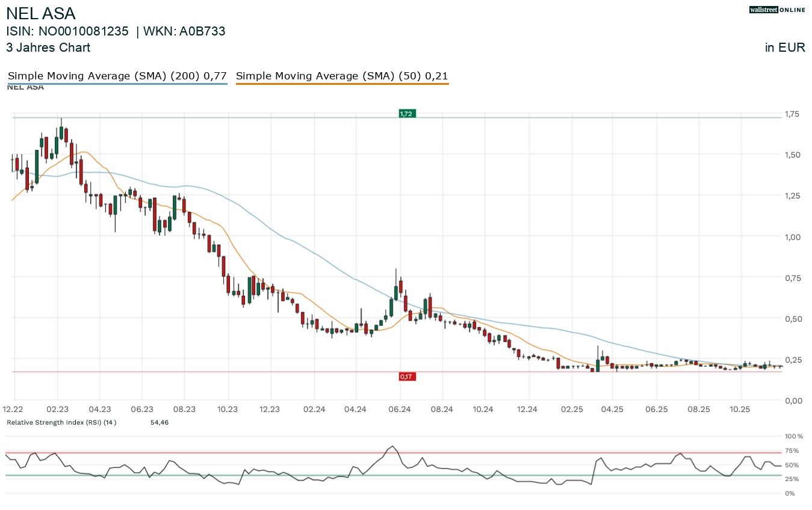Click the ISIN NO0010081235 text

tap(67, 31)
